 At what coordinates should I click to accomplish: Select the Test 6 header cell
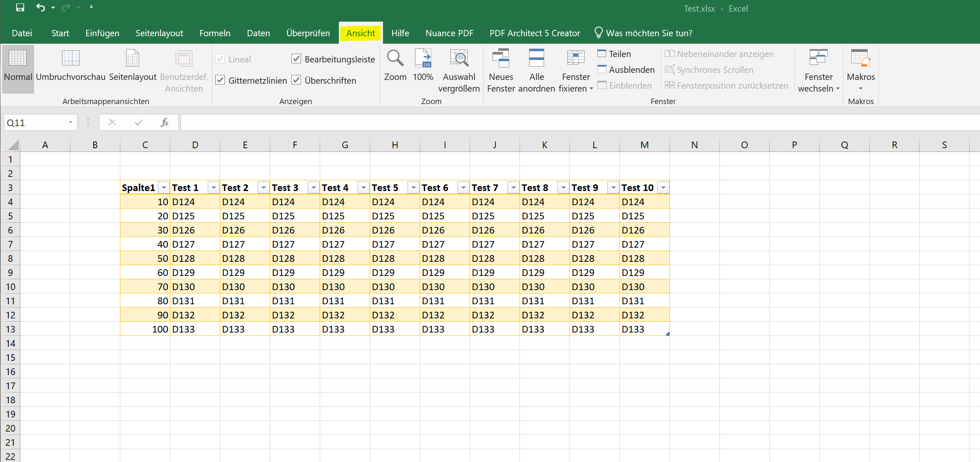click(x=445, y=188)
